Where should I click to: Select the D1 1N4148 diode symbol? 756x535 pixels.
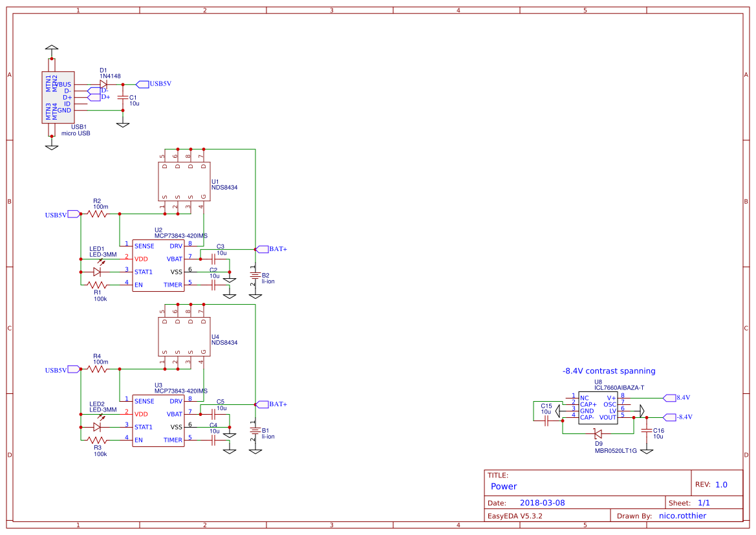coord(105,85)
